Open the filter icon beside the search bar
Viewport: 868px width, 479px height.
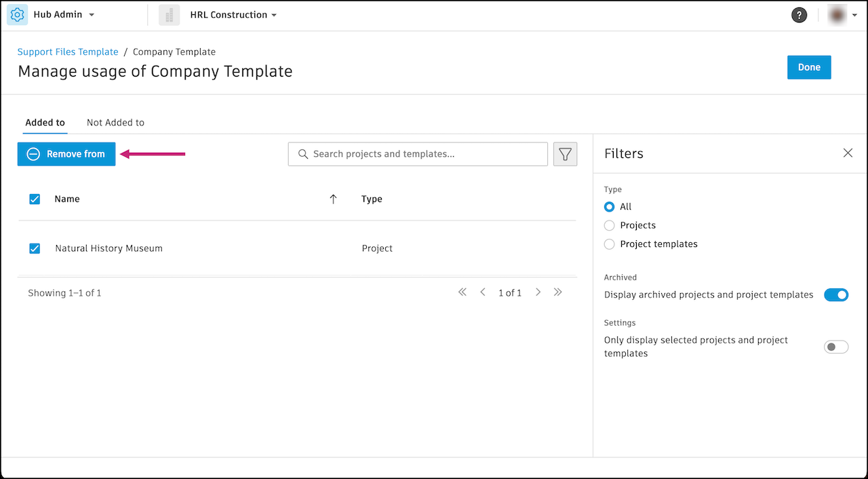point(565,154)
